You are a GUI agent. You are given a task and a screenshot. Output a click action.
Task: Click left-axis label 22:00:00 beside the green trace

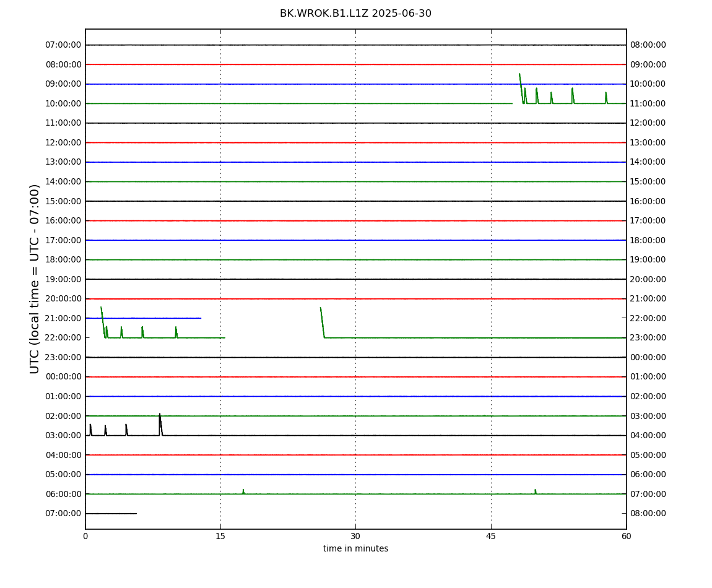click(x=64, y=338)
